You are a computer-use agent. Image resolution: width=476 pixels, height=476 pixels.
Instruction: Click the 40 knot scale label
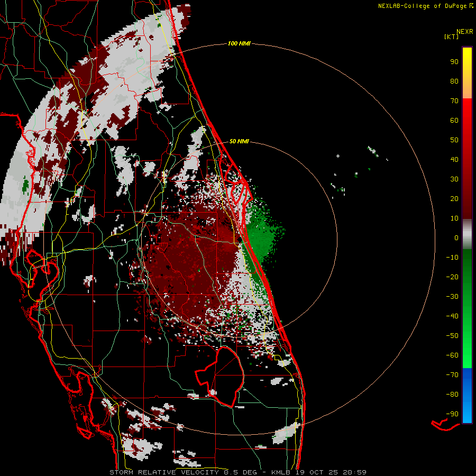point(454,160)
